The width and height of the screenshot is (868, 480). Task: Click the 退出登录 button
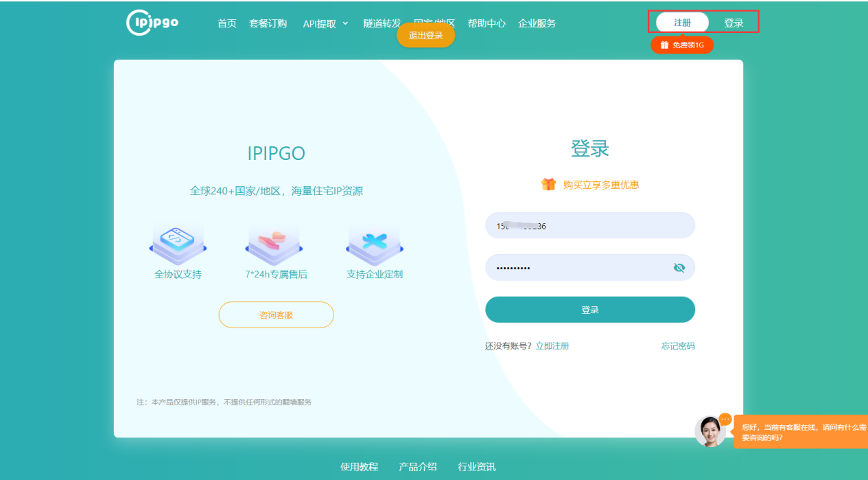coord(426,36)
